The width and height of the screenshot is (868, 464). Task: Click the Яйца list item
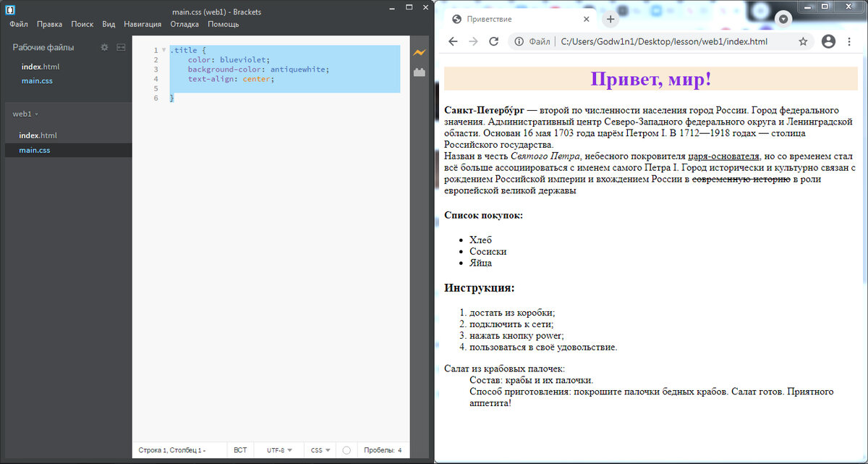pos(481,263)
